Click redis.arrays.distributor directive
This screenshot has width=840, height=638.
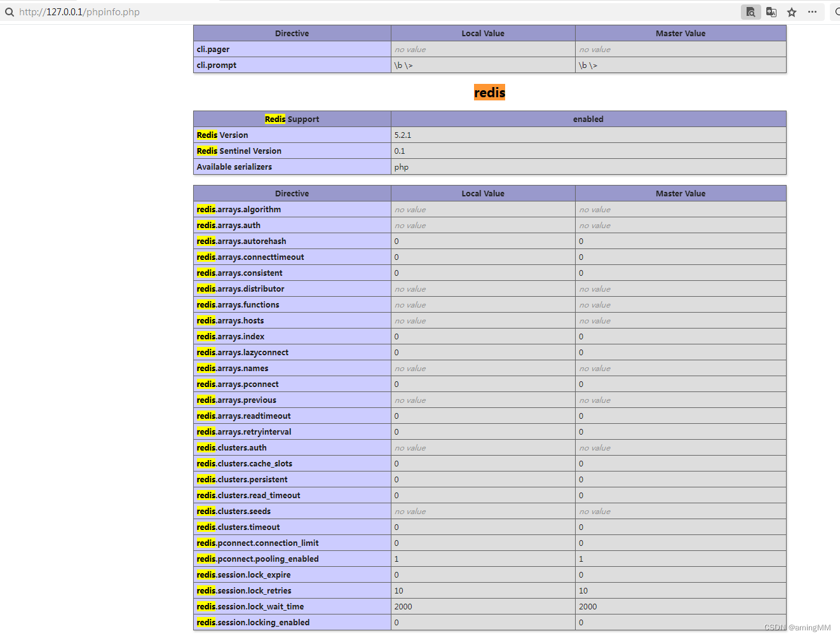[x=241, y=289]
